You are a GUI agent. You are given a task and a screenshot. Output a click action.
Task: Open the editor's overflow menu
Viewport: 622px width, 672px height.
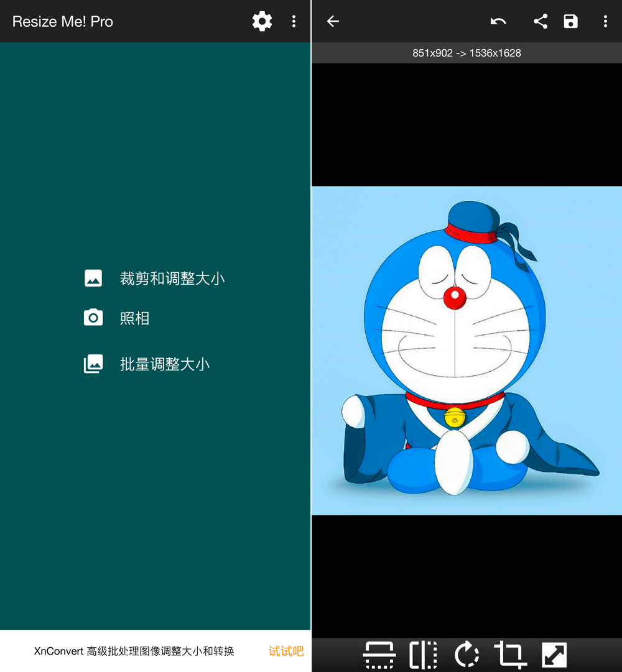point(605,21)
